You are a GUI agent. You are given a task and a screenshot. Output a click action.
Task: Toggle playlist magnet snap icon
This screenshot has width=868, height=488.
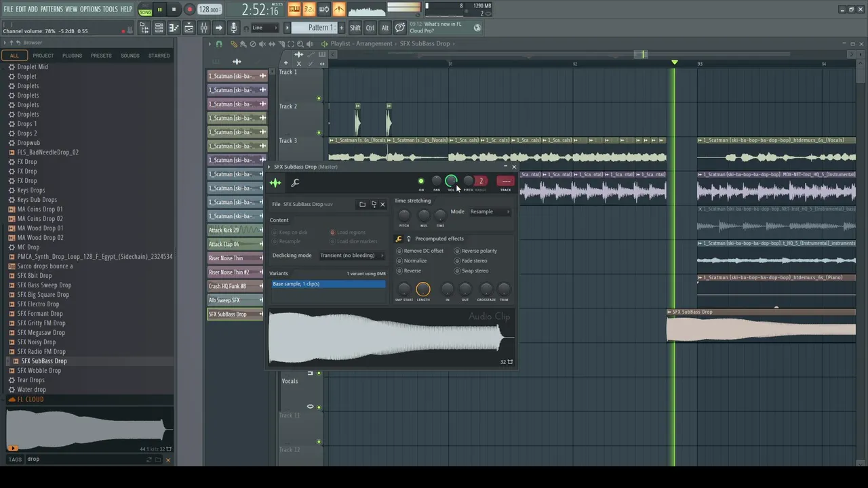[218, 44]
